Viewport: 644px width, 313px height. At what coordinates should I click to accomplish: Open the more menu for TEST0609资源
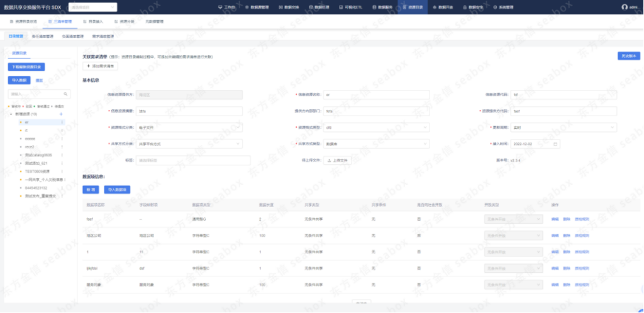pyautogui.click(x=62, y=171)
